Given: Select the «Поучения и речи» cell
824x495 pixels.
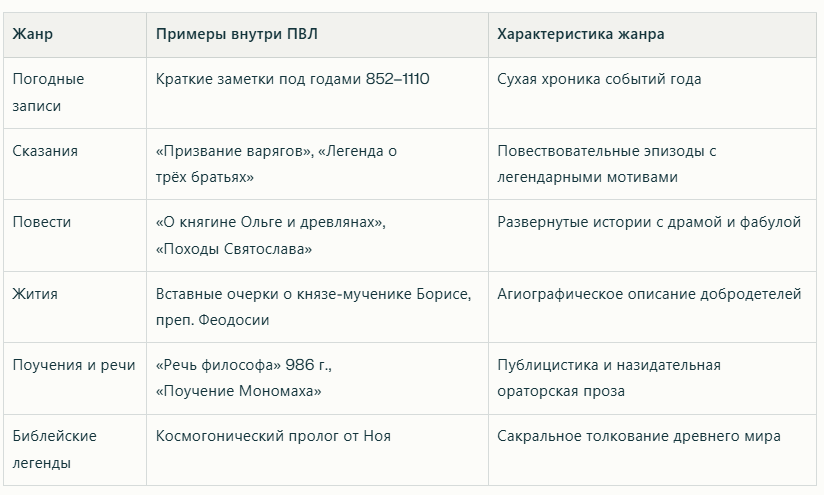Looking at the screenshot, I should [x=74, y=365].
